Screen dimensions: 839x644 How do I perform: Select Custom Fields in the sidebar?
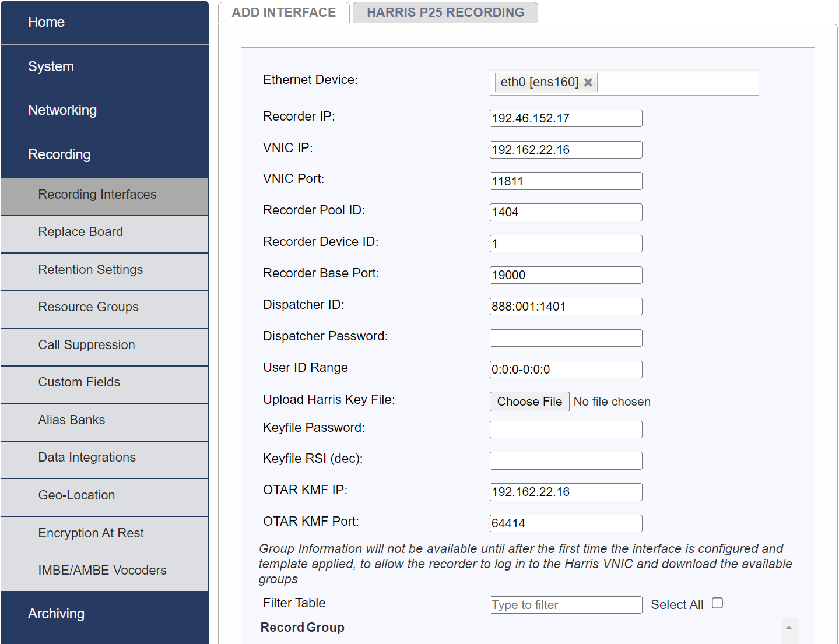79,382
